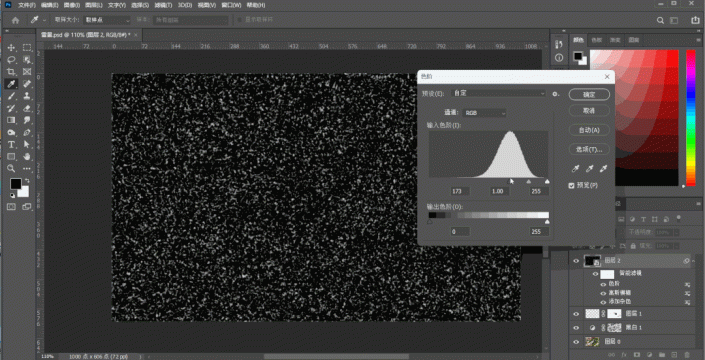Switch to the 色板 panel tab
705x360 pixels.
tap(596, 40)
